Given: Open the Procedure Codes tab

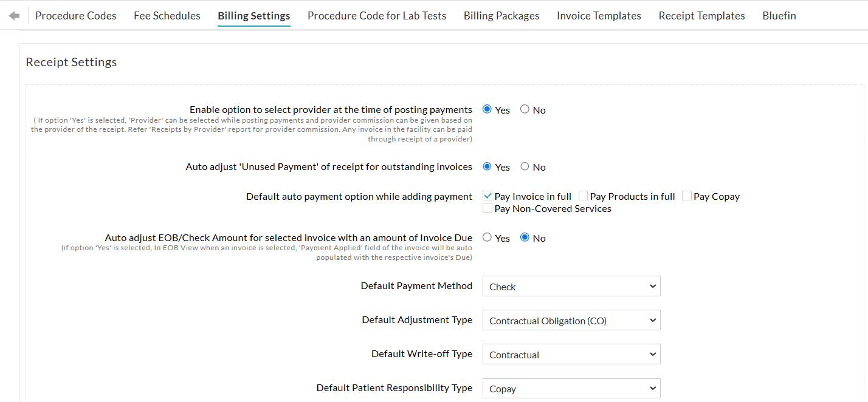Looking at the screenshot, I should point(75,15).
